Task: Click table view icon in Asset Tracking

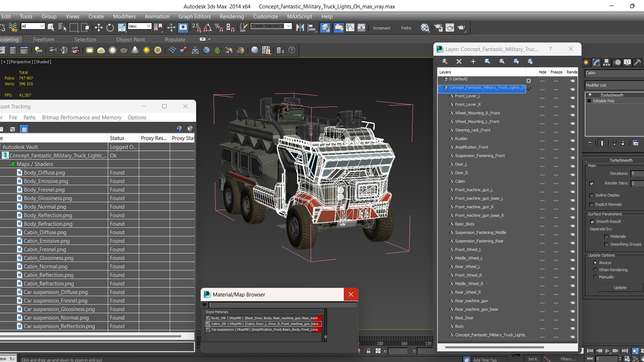Action: (24, 129)
